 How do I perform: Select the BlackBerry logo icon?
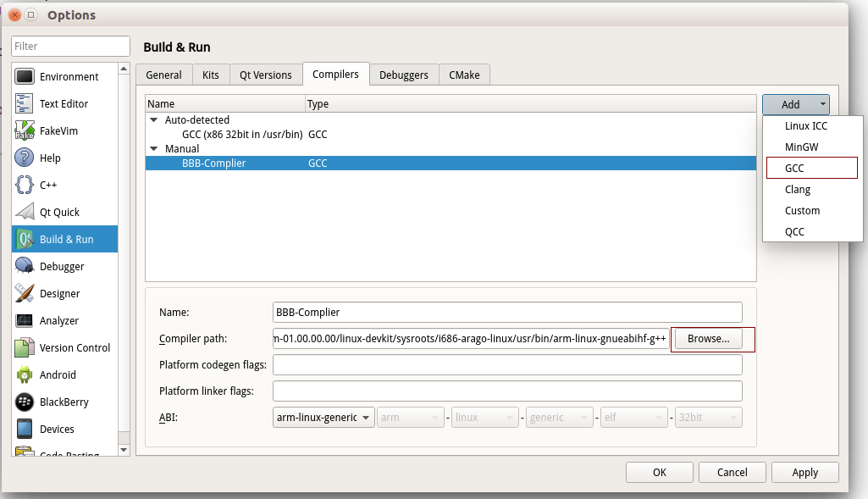[x=25, y=402]
